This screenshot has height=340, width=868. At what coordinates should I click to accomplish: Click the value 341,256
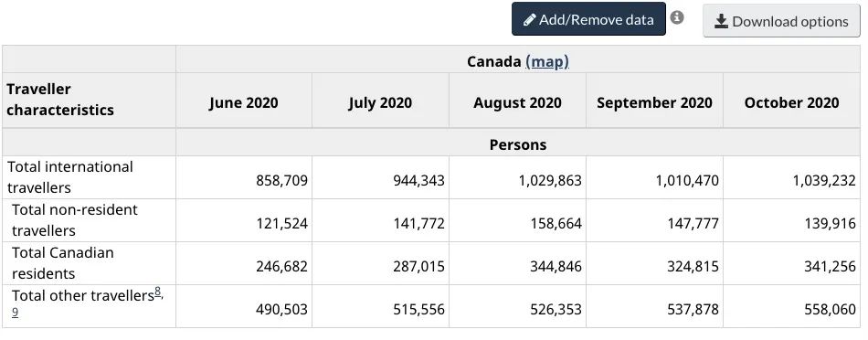coord(831,266)
